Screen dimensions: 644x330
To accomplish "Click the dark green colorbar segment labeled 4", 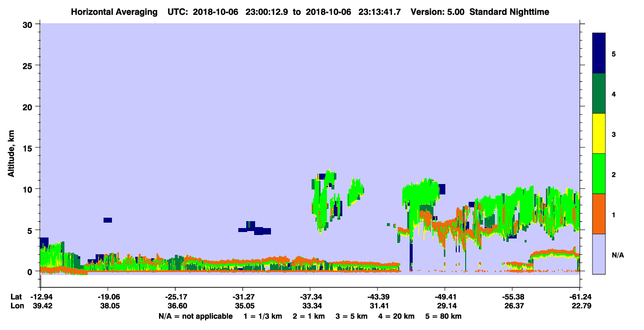I will pyautogui.click(x=599, y=94).
